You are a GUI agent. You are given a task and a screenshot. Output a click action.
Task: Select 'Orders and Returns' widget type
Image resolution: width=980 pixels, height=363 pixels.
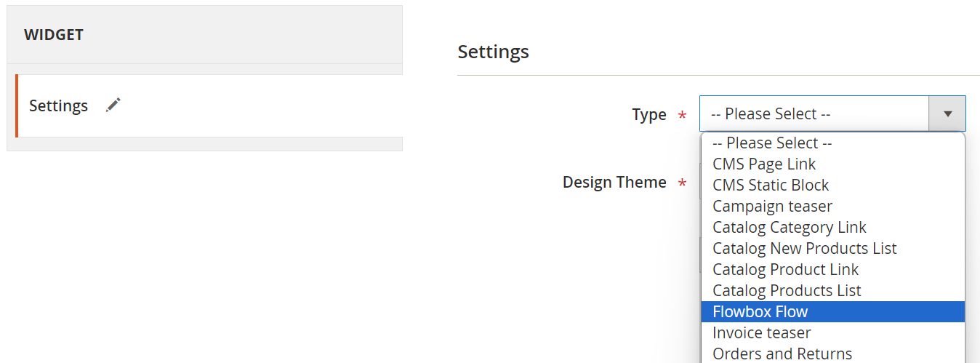(782, 354)
